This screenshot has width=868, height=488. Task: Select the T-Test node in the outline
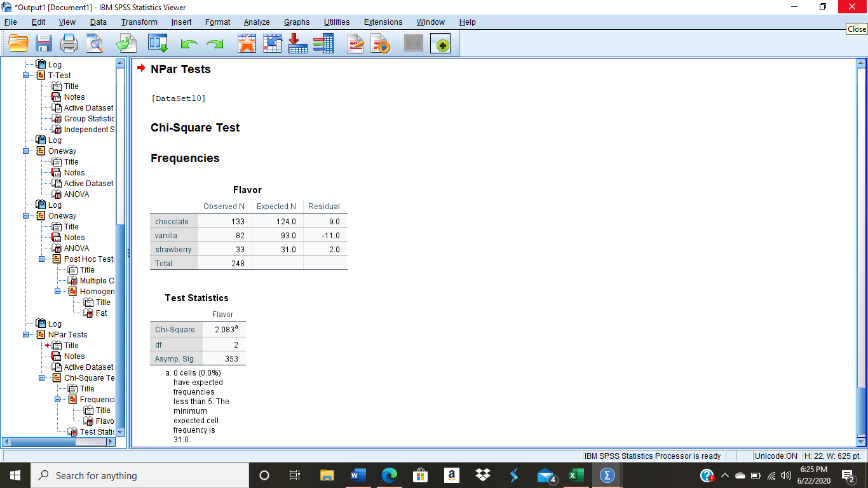(59, 75)
